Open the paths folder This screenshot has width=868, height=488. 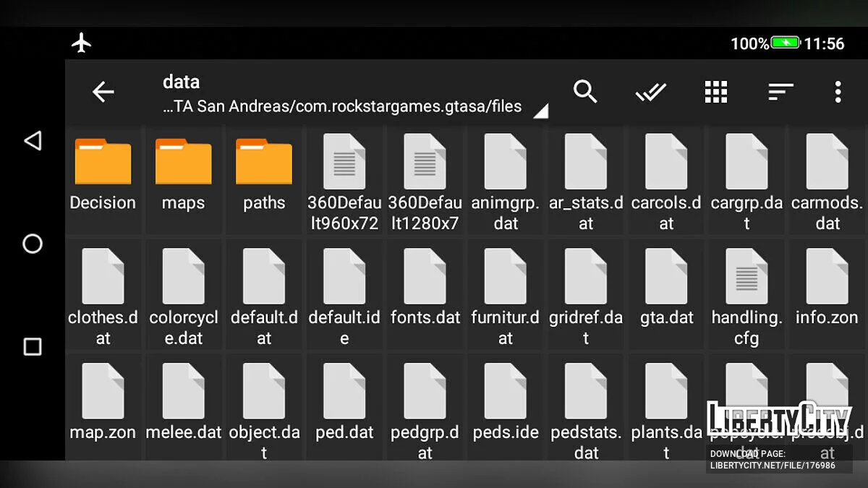(264, 174)
